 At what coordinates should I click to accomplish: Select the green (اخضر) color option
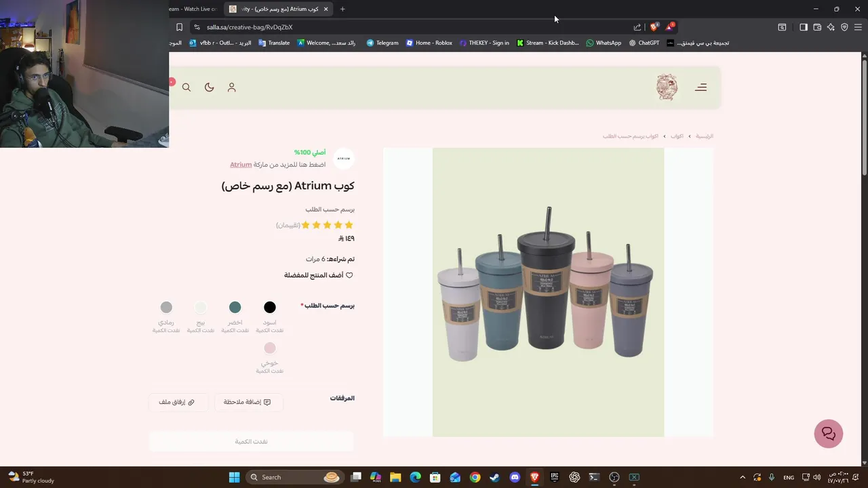(235, 308)
